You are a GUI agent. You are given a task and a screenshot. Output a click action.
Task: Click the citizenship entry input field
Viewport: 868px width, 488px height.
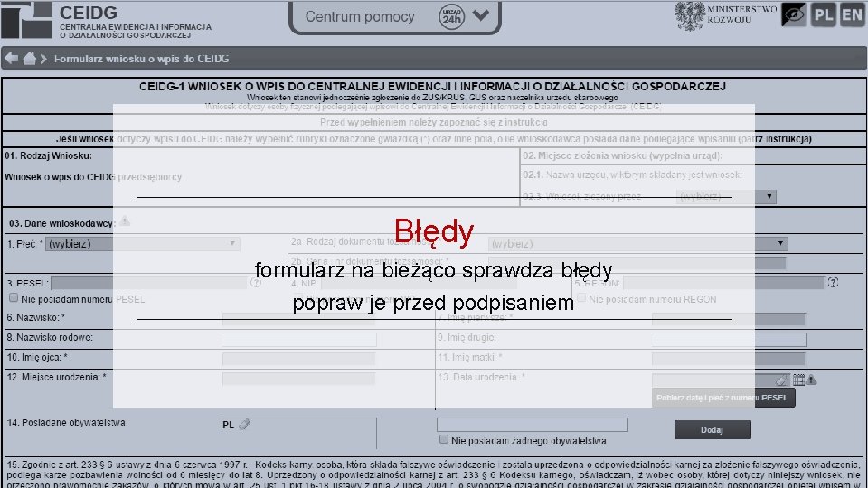pos(533,425)
